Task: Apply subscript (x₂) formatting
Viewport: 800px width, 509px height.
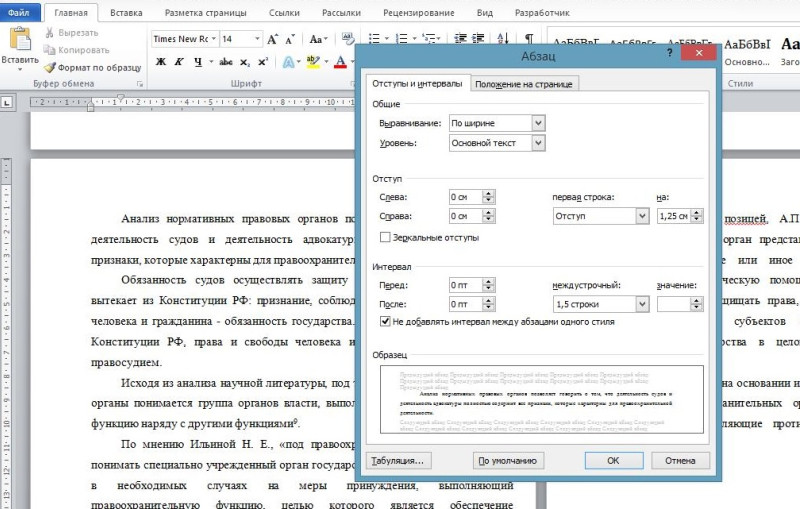Action: [x=245, y=62]
